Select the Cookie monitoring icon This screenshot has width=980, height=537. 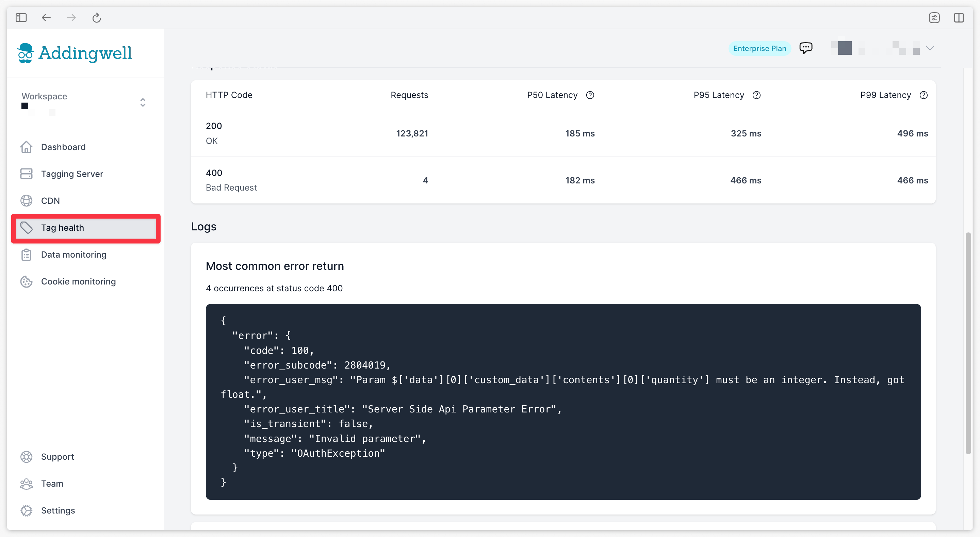click(27, 281)
